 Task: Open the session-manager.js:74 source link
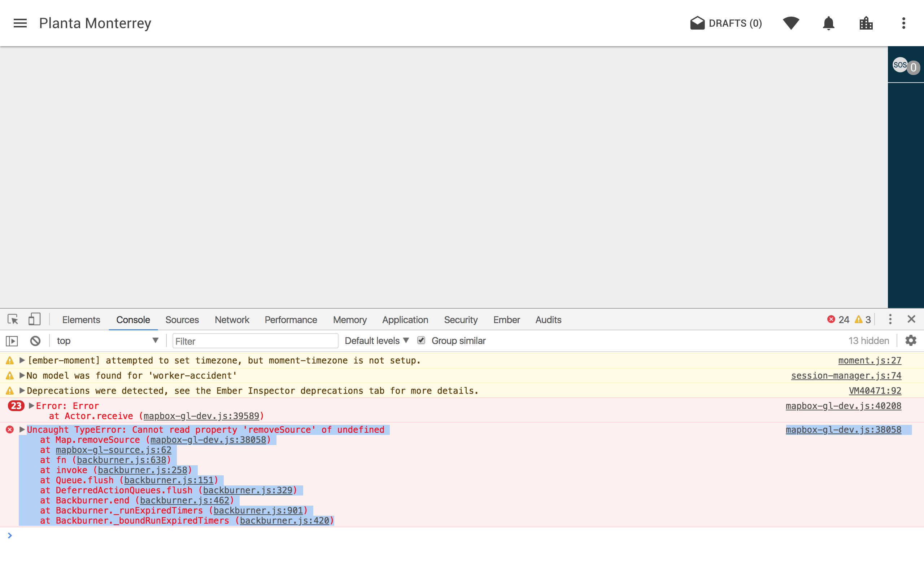tap(846, 375)
